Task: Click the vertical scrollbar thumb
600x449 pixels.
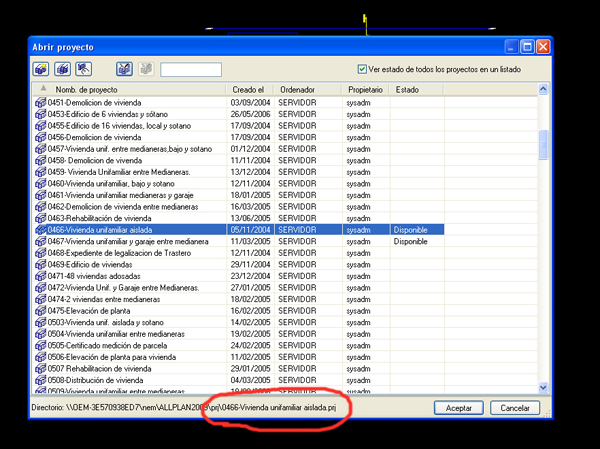Action: point(543,144)
